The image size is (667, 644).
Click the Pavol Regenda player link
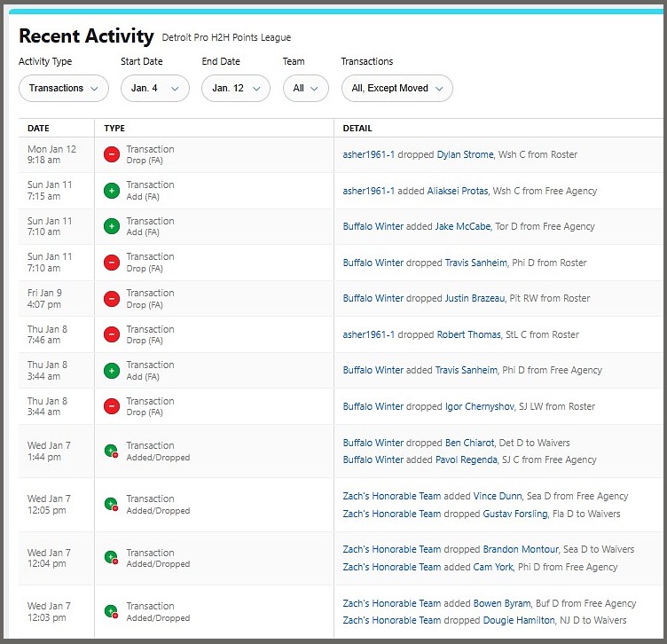click(x=467, y=459)
